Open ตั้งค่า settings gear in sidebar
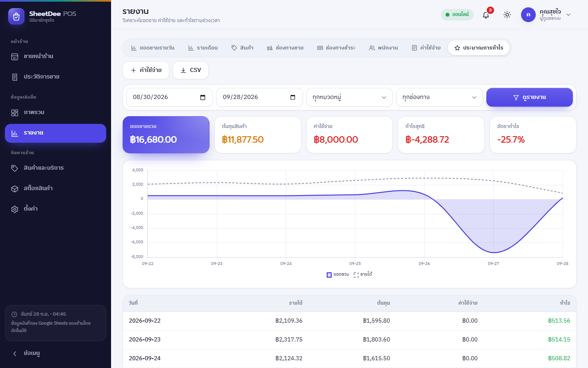This screenshot has width=588, height=368. tap(15, 209)
